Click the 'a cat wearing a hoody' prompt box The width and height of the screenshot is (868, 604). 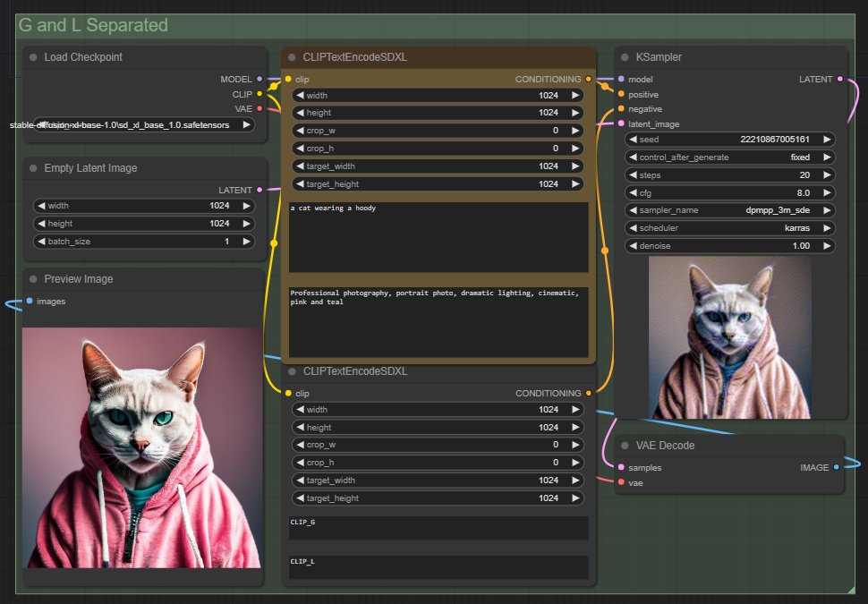(438, 237)
